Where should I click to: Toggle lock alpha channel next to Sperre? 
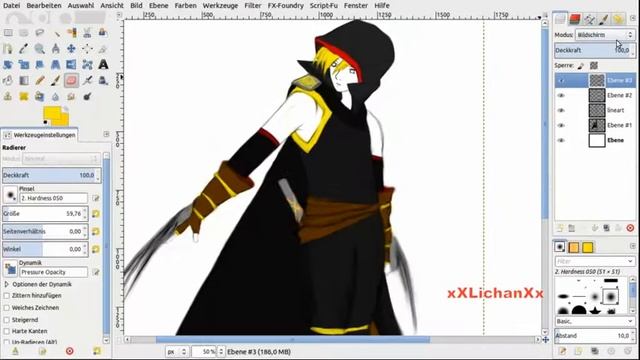coord(594,65)
